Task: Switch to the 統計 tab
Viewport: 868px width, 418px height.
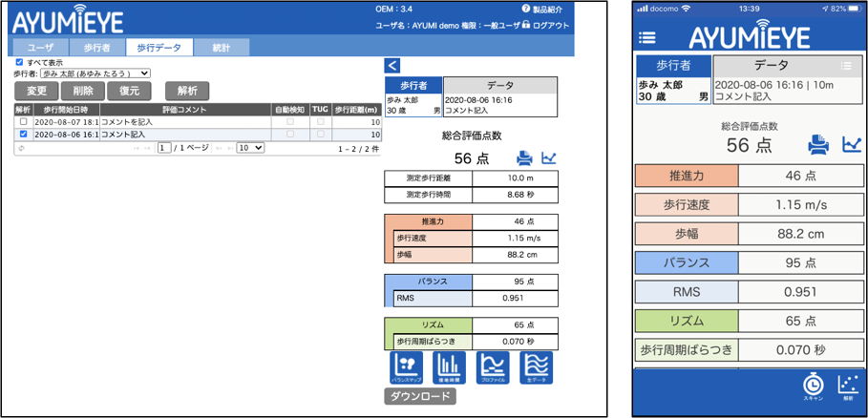Action: coord(221,47)
